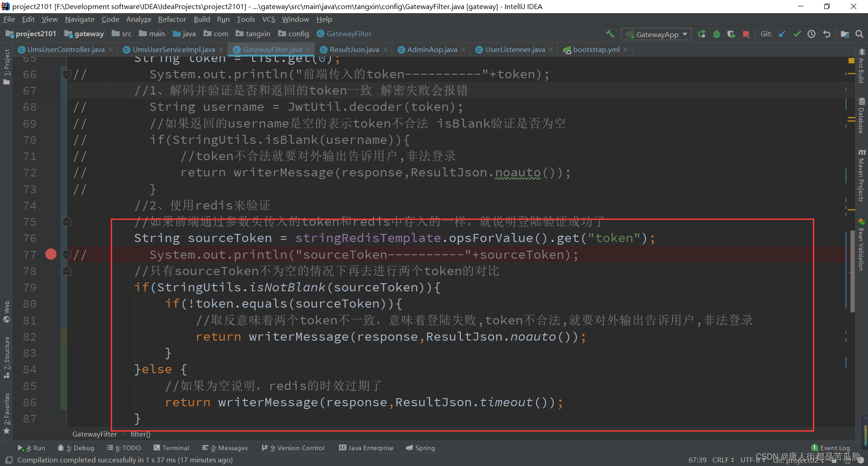This screenshot has width=868, height=466.
Task: Open the Event Log
Action: (x=831, y=448)
